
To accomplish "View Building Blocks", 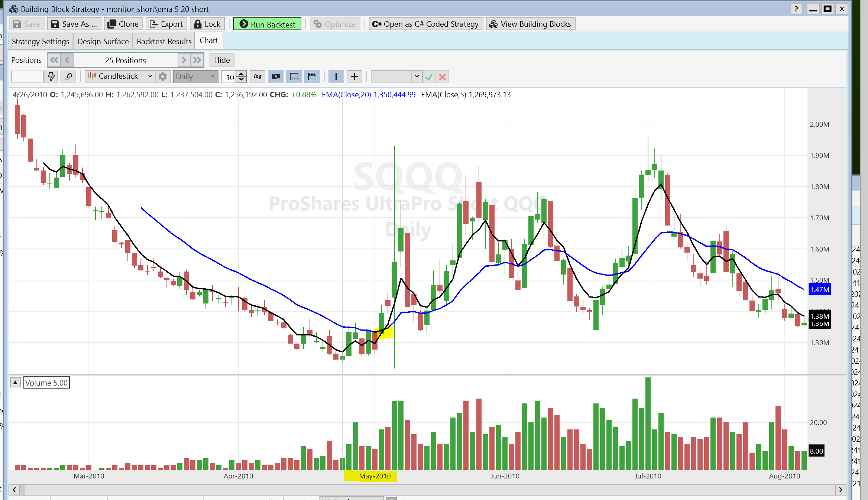I will click(x=531, y=24).
